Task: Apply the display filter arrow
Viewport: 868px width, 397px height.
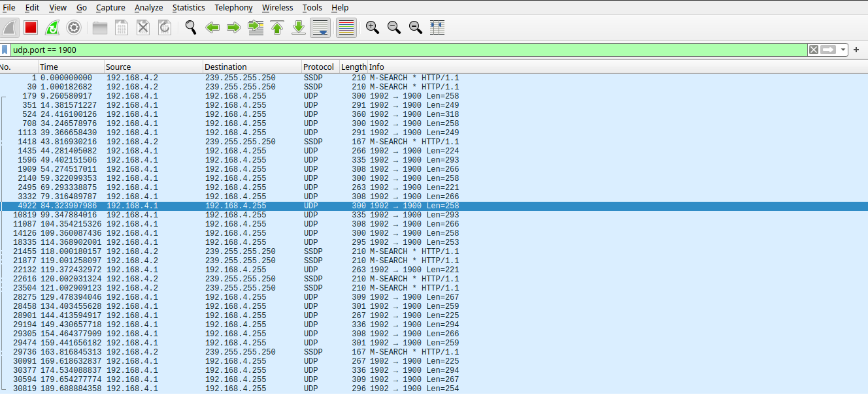Action: tap(829, 50)
